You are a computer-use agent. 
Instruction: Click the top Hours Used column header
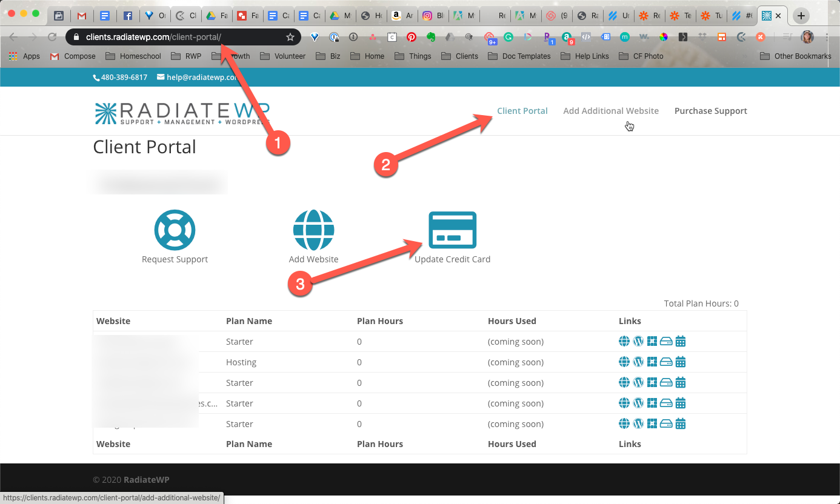512,321
